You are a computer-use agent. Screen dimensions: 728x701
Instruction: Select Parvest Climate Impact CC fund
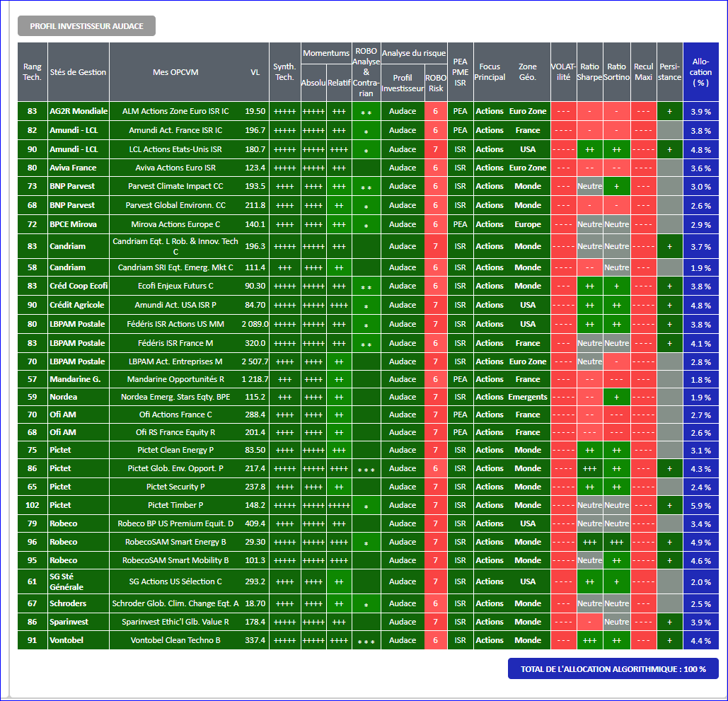tap(175, 186)
